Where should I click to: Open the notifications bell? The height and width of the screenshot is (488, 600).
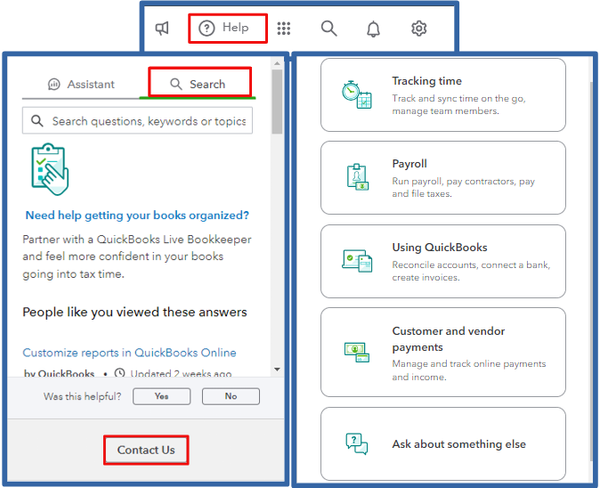point(373,29)
